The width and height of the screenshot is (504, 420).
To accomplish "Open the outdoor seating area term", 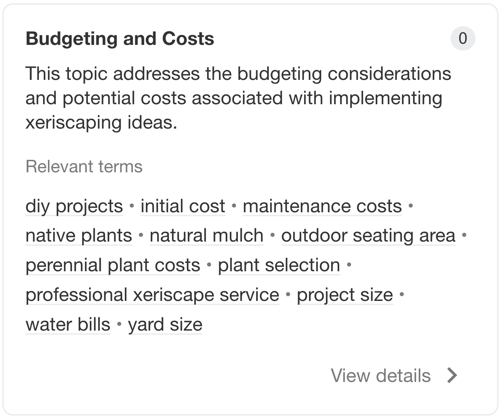I will (368, 235).
